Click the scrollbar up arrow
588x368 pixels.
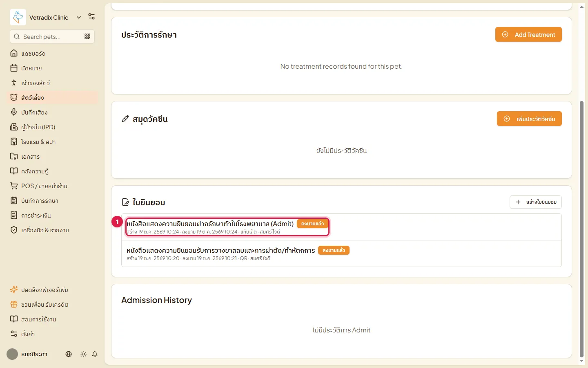point(582,7)
